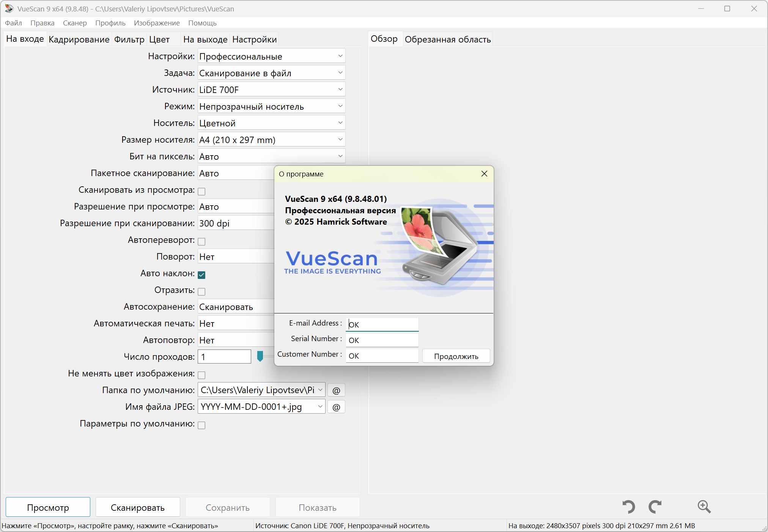This screenshot has width=768, height=532.
Task: Click the zoom in magnifier icon
Action: [x=704, y=507]
